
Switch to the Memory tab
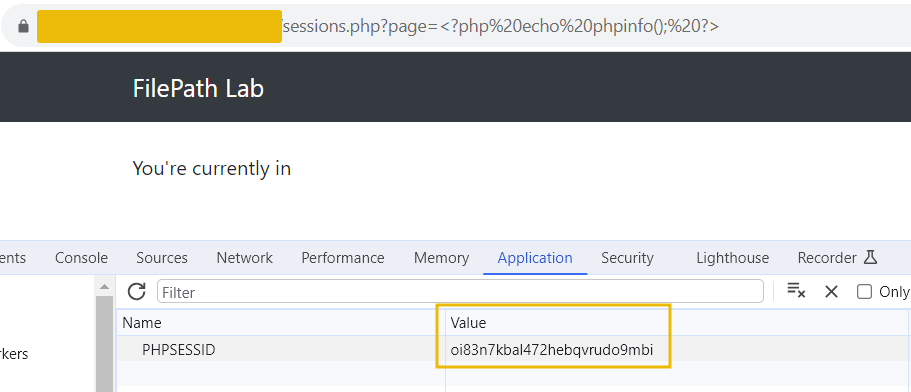tap(442, 258)
